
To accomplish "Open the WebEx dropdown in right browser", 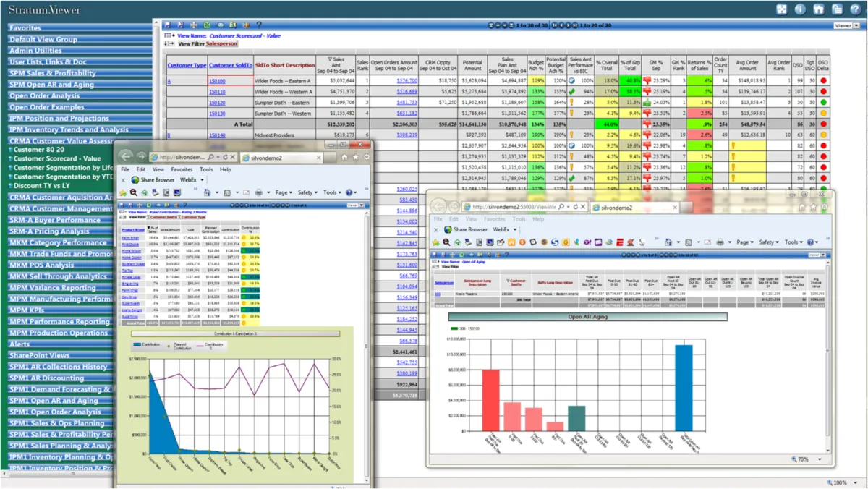I will pyautogui.click(x=505, y=229).
